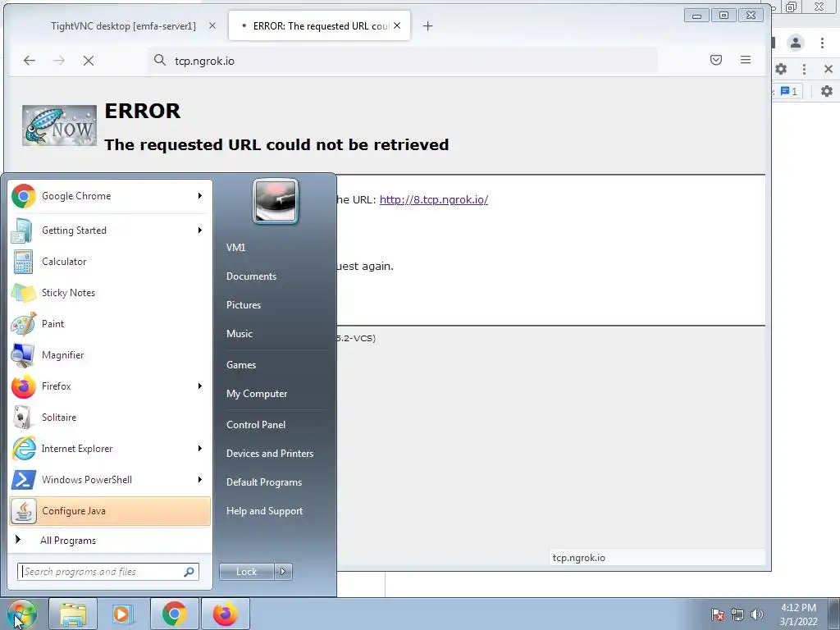
Task: Expand Getting Started submenu arrow
Action: (x=200, y=231)
